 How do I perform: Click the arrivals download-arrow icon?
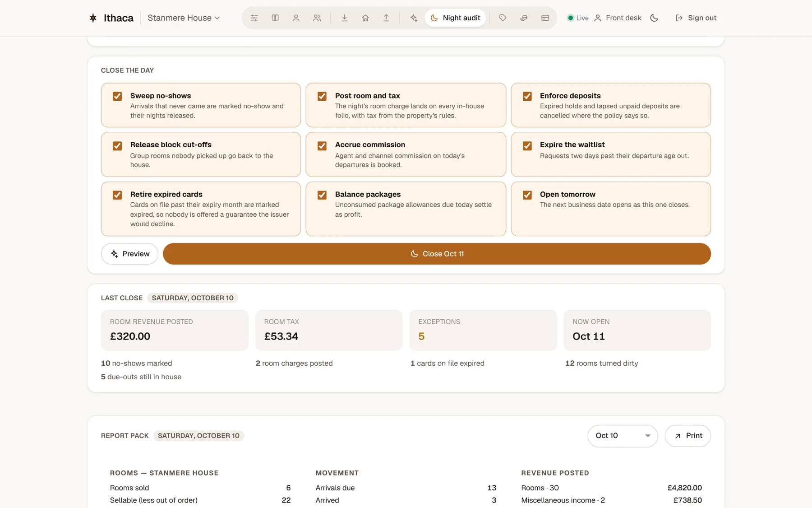(x=344, y=18)
